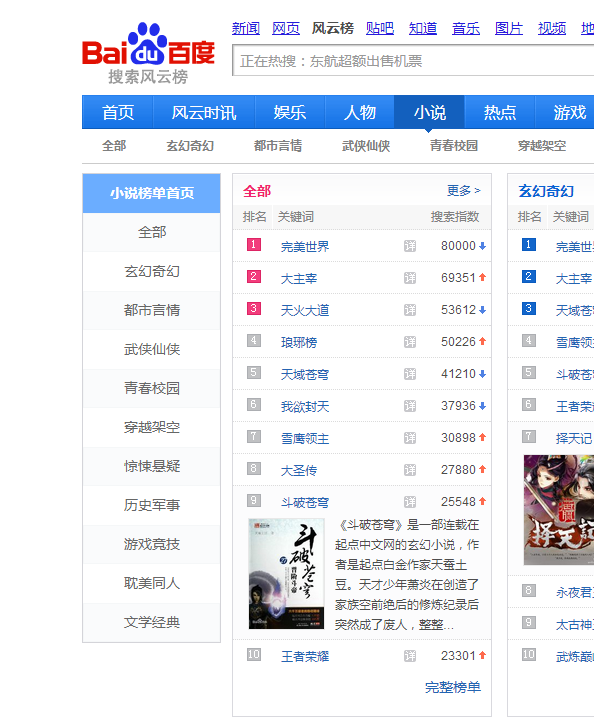Open 我欲封天 keyword link
The image size is (594, 727).
pyautogui.click(x=305, y=406)
